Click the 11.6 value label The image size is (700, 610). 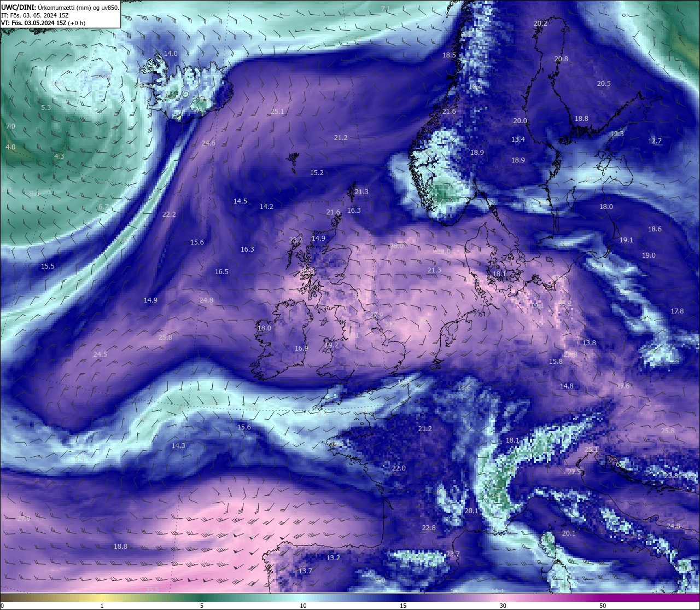(x=464, y=388)
